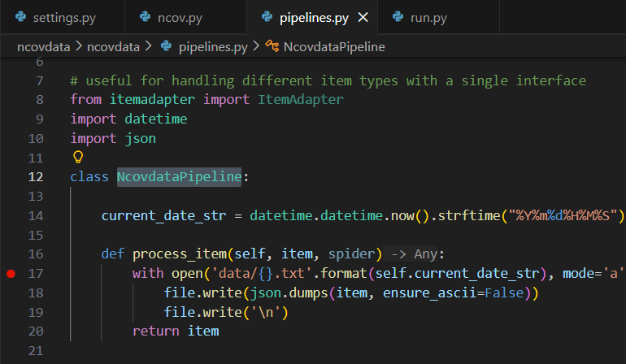Viewport: 626px width, 364px height.
Task: Open NcovdataPipeline breadcrumb symbol dropdown
Action: click(x=334, y=46)
